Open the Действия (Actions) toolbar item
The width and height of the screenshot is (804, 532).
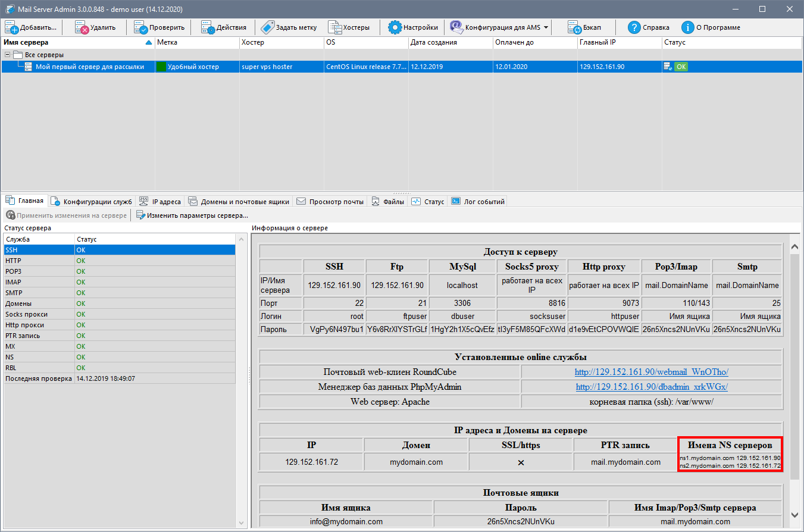(x=223, y=27)
